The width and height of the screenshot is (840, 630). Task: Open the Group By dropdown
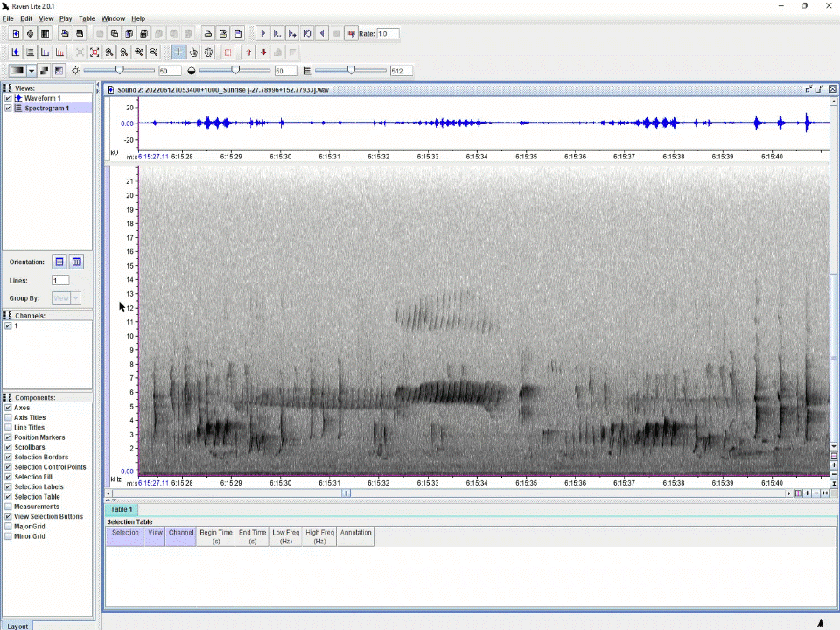point(66,298)
